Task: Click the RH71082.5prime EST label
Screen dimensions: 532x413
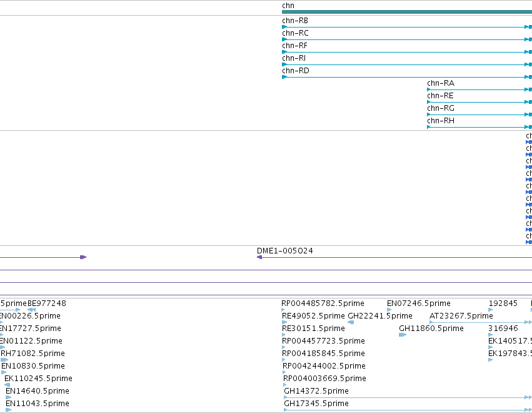Action: click(33, 354)
